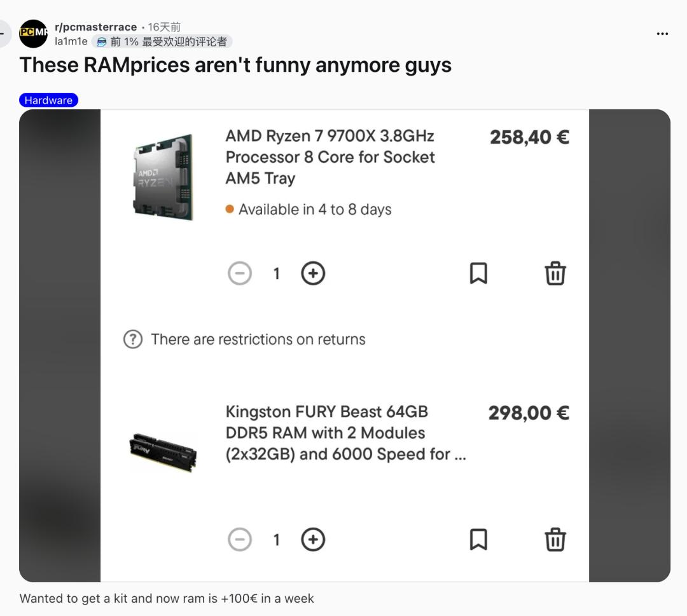Click the r/pcmasterrace subreddit link
Viewport: 687px width, 616px height.
[95, 27]
